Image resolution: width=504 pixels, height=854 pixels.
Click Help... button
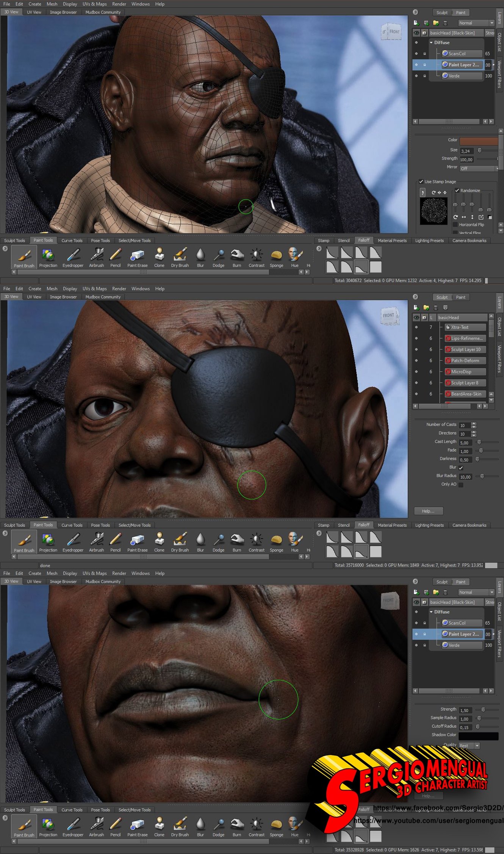coord(428,511)
